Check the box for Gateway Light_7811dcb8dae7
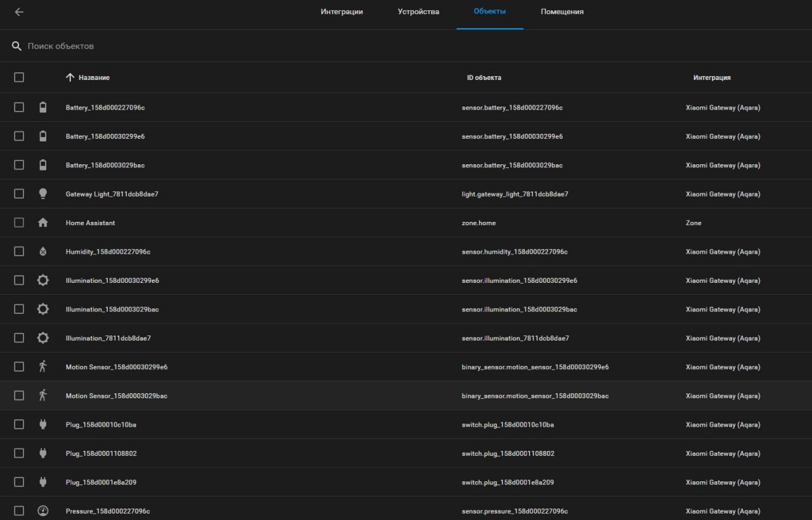Screen dimensions: 812x520 19,194
